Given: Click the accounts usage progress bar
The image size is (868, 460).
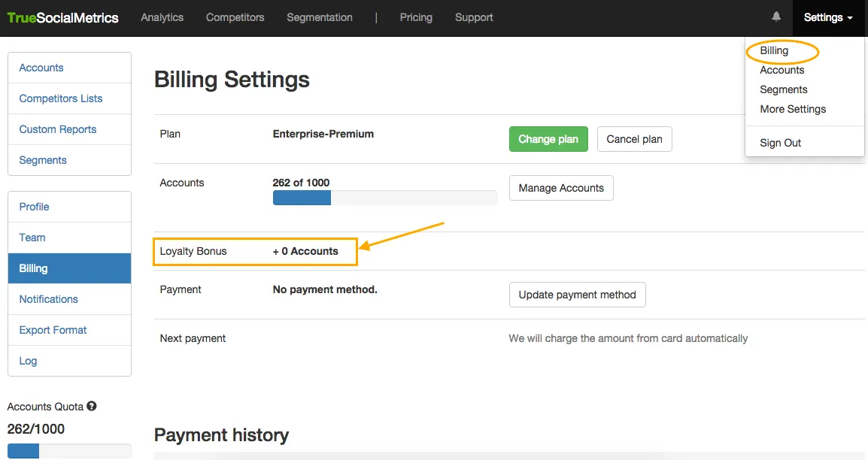Looking at the screenshot, I should pyautogui.click(x=384, y=198).
